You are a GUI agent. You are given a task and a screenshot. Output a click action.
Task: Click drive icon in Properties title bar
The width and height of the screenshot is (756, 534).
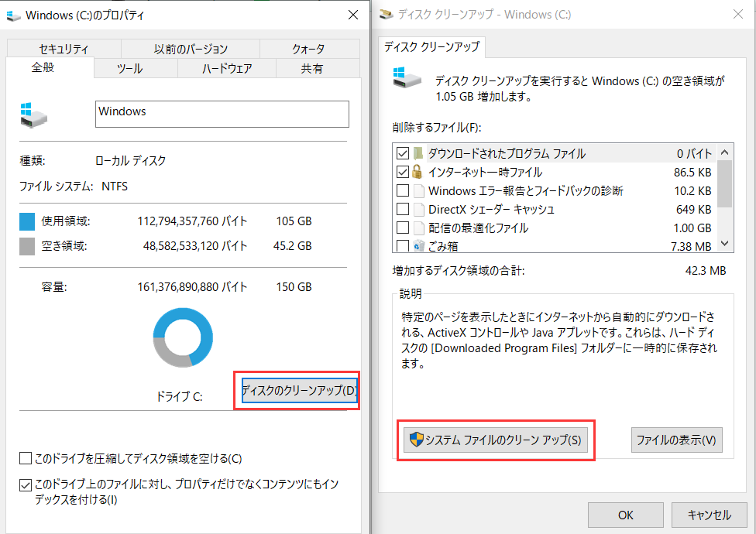click(13, 15)
